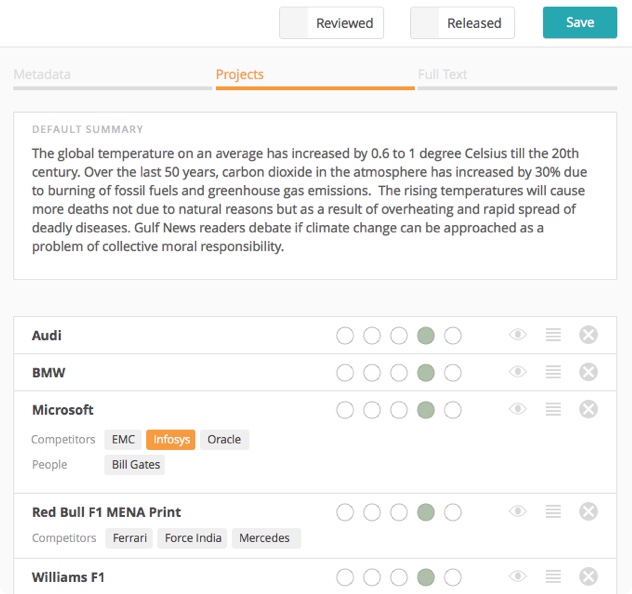
Task: Remove the Audi project with X icon
Action: (588, 334)
